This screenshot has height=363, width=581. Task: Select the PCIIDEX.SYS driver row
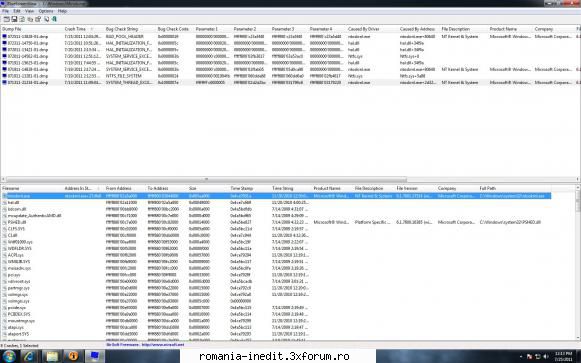276,314
